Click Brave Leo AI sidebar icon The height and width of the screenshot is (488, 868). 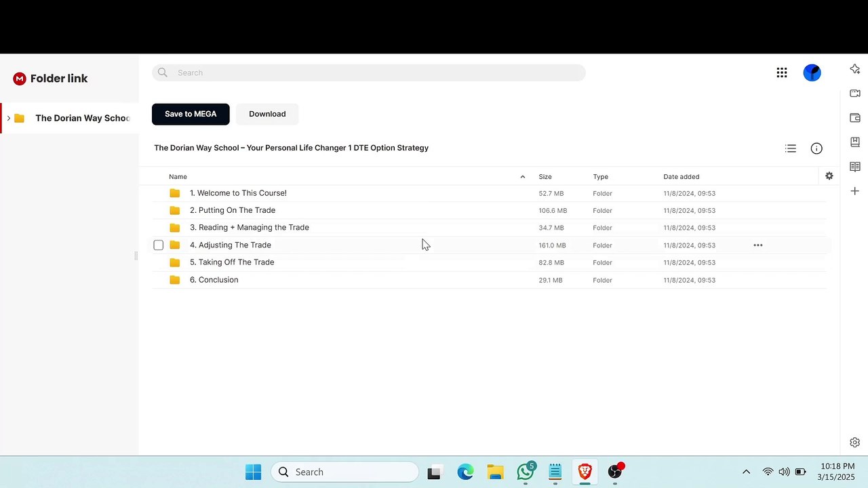[x=855, y=69]
